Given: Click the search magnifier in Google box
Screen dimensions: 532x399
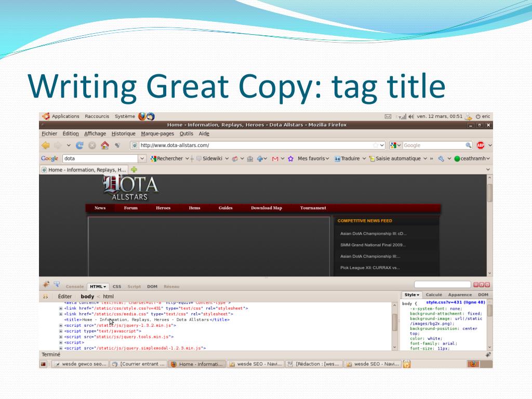Looking at the screenshot, I should click(468, 145).
